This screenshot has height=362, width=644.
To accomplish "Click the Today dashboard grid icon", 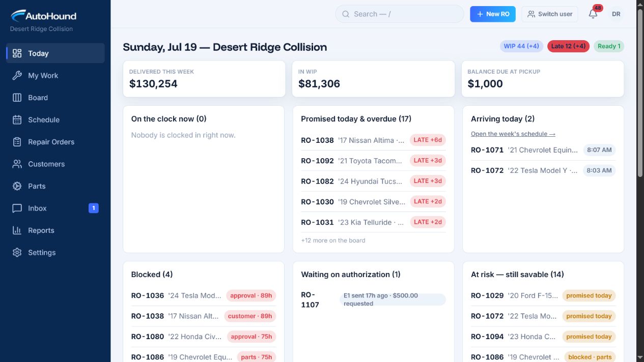I will click(17, 53).
